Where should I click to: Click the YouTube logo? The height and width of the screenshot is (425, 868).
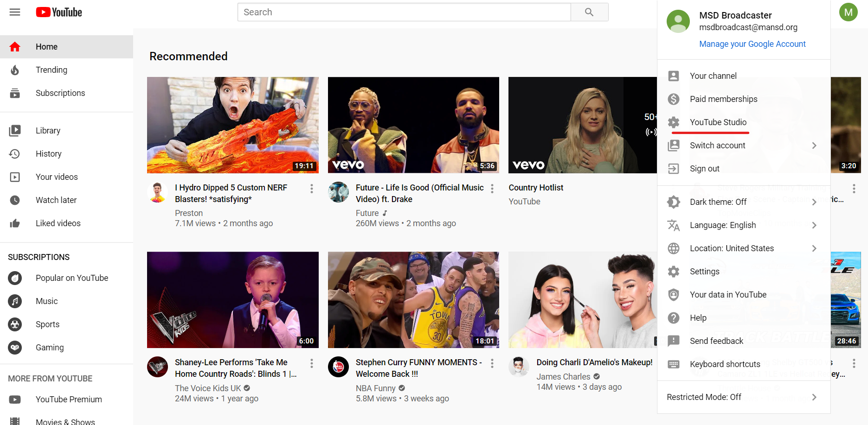point(59,12)
